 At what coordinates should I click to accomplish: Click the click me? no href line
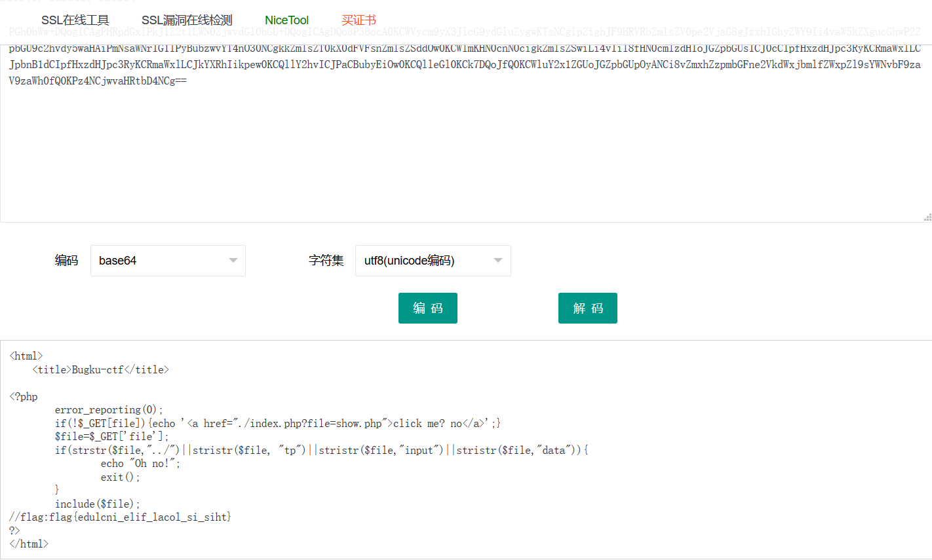(x=278, y=423)
